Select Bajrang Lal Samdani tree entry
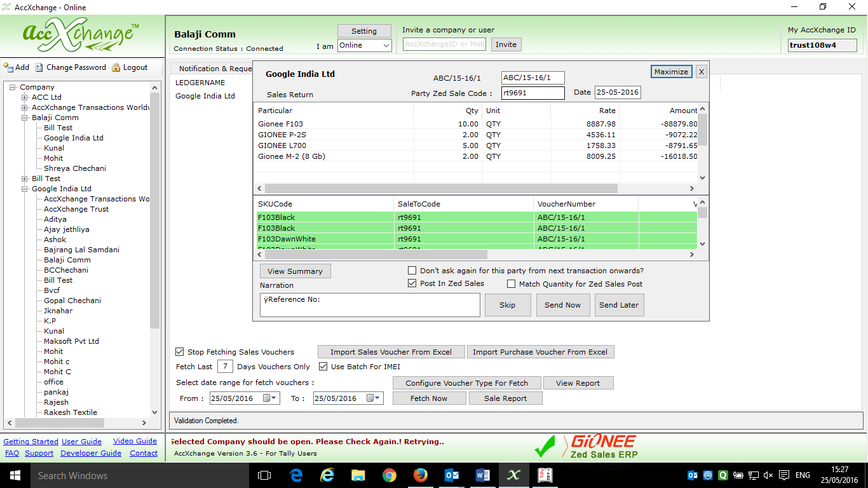This screenshot has height=488, width=868. pyautogui.click(x=81, y=250)
